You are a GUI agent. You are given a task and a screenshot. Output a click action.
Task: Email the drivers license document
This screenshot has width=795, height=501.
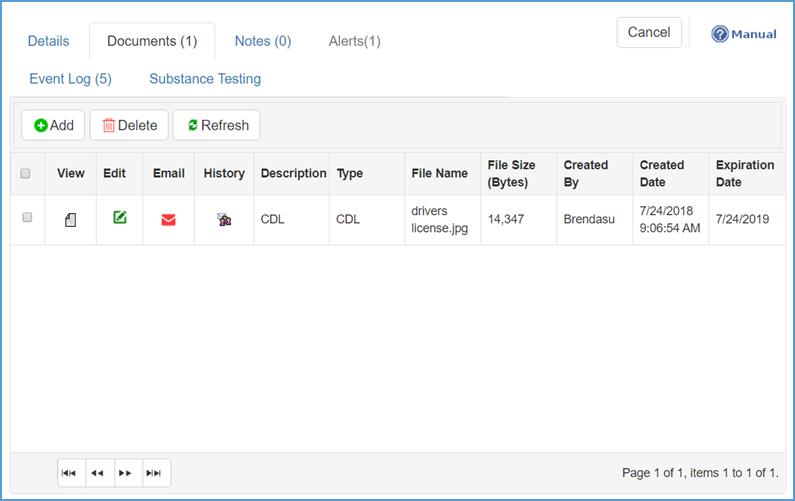pos(168,220)
